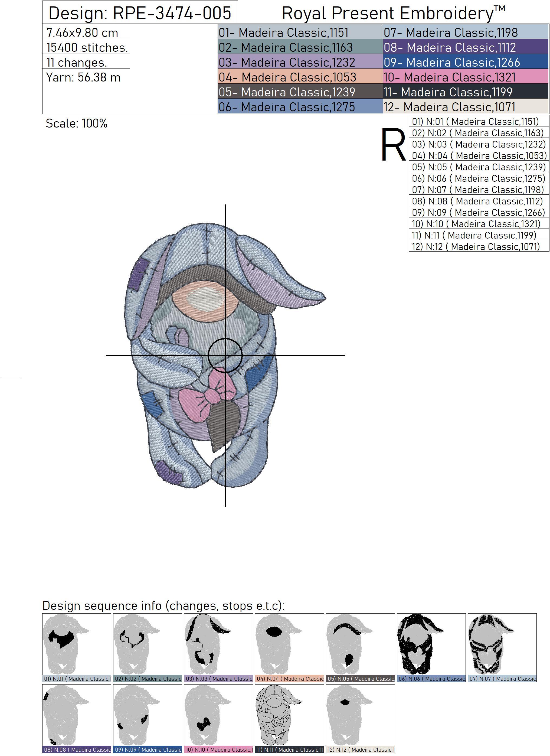Click the Design sequence info heading
This screenshot has height=756, width=550.
click(x=163, y=605)
